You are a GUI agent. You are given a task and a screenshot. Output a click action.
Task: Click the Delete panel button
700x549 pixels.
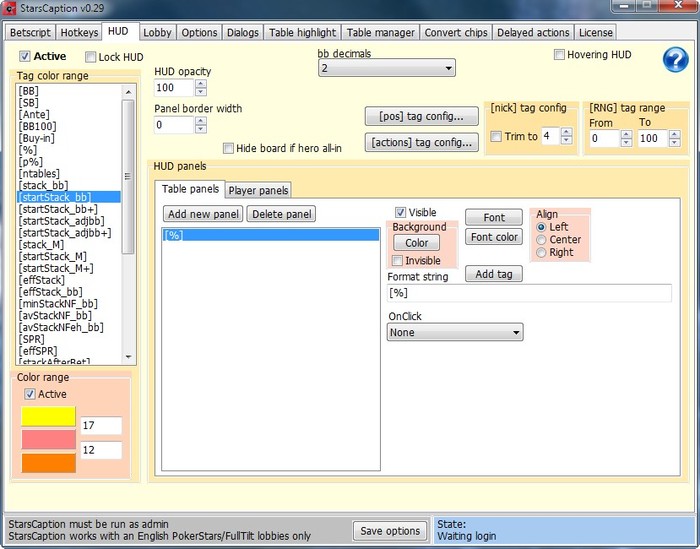tap(282, 214)
